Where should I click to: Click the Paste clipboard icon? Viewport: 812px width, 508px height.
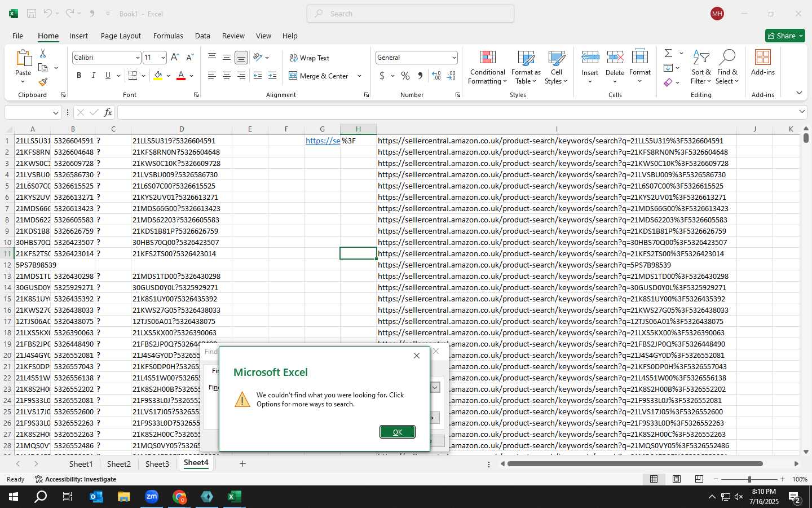pos(23,58)
